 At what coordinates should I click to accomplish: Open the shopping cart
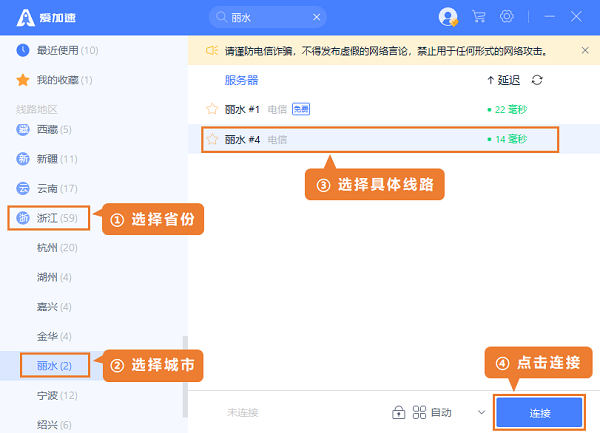[x=479, y=16]
